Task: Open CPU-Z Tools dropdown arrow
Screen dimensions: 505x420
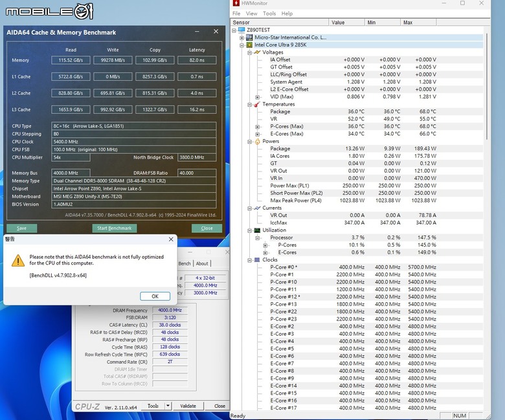Action: (168, 406)
